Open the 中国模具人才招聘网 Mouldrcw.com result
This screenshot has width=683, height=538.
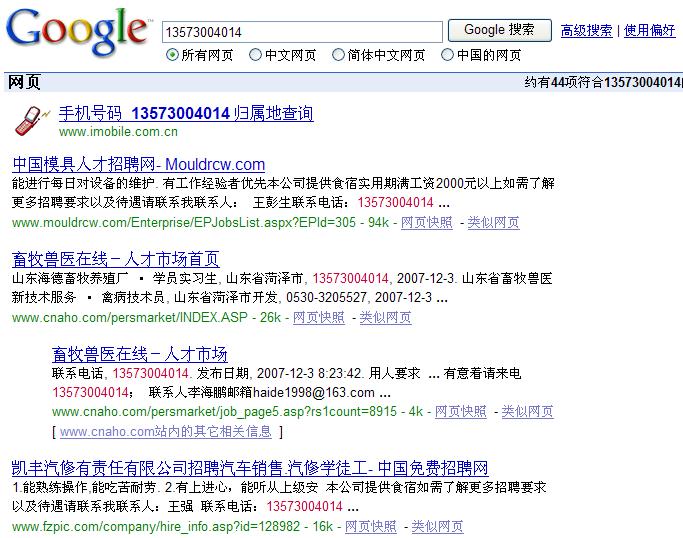(x=138, y=164)
